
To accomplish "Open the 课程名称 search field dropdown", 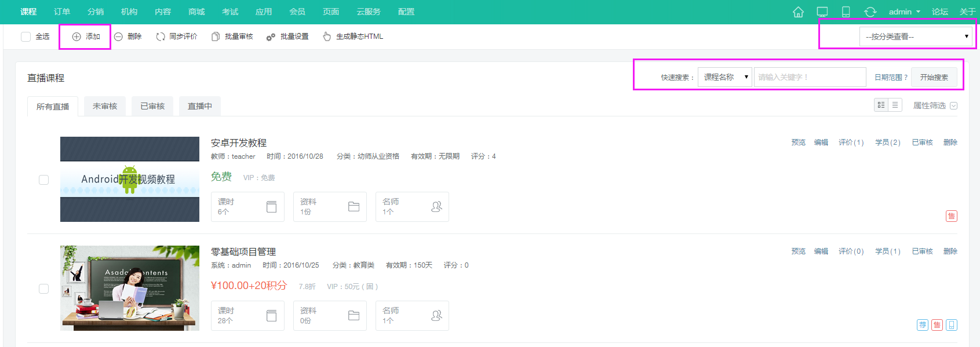I will (724, 77).
